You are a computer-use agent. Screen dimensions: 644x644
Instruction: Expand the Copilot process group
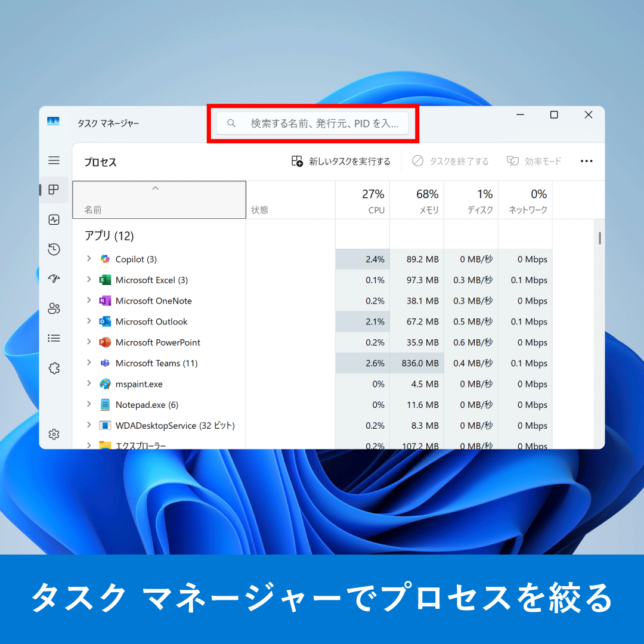pyautogui.click(x=89, y=259)
